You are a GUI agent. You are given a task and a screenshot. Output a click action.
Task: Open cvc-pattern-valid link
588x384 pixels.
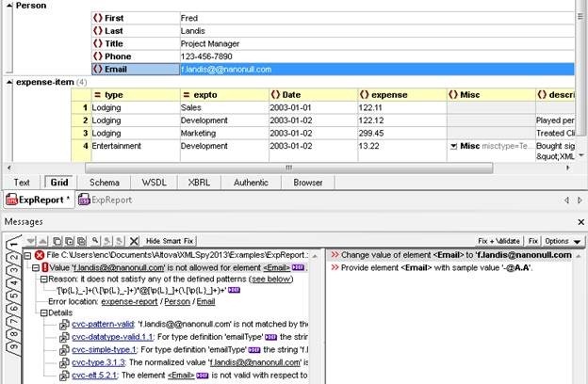103,324
